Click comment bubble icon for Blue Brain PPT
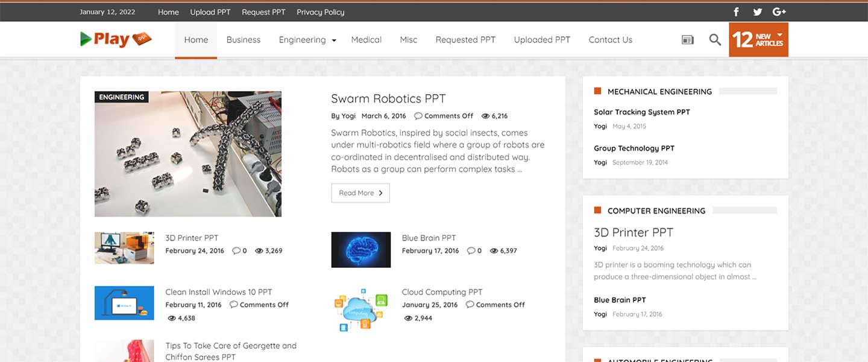 tap(471, 250)
